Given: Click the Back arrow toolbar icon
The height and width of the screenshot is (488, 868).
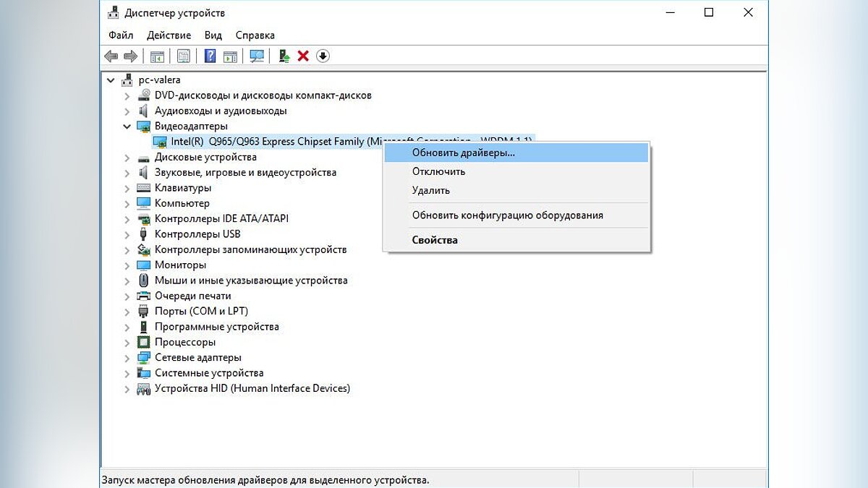Looking at the screenshot, I should tap(111, 56).
